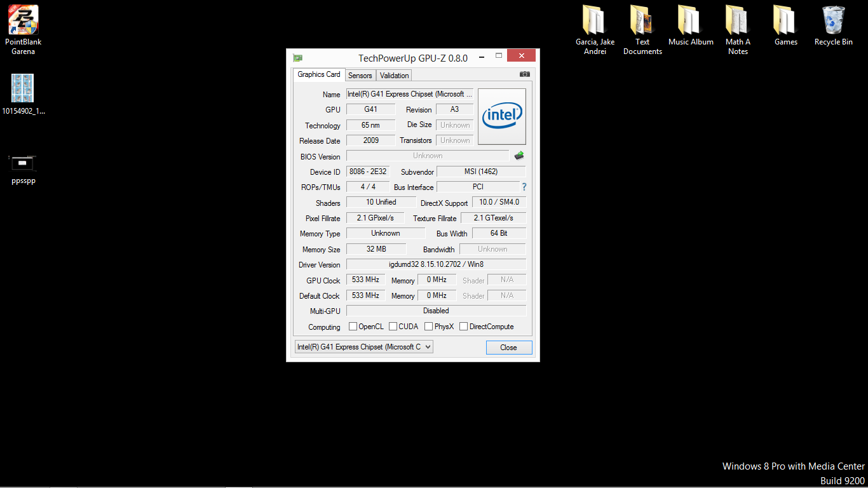This screenshot has height=488, width=868.
Task: Check the PhysX checkbox
Action: pos(429,327)
